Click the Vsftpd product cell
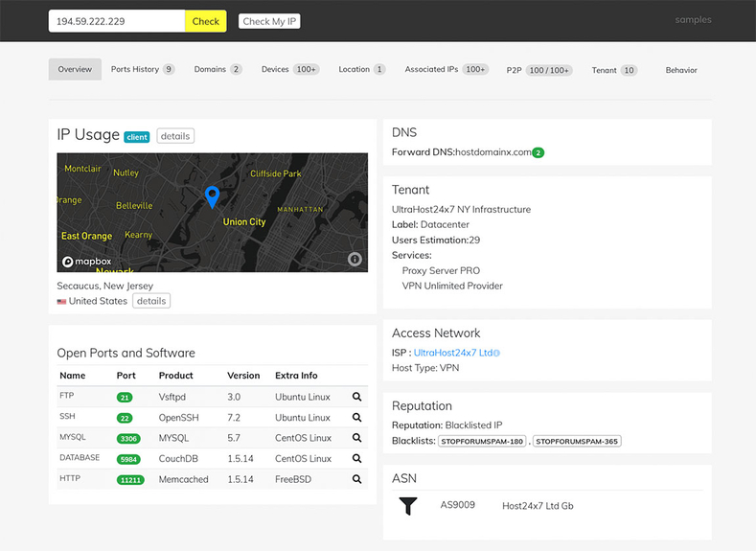 [172, 397]
